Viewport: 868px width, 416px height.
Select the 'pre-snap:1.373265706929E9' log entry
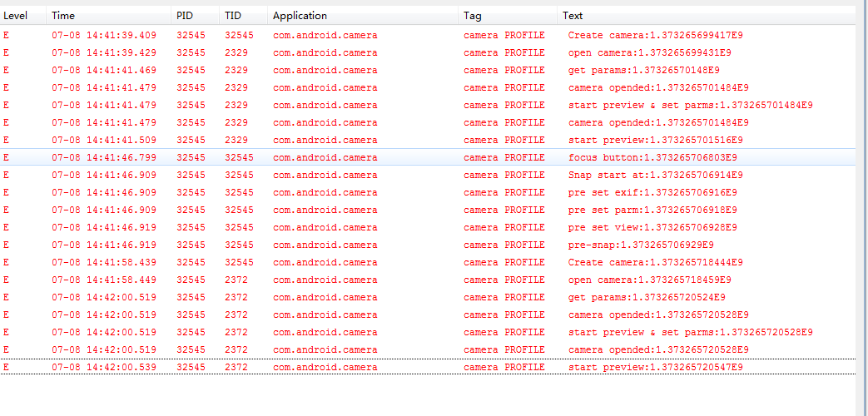[x=428, y=245]
